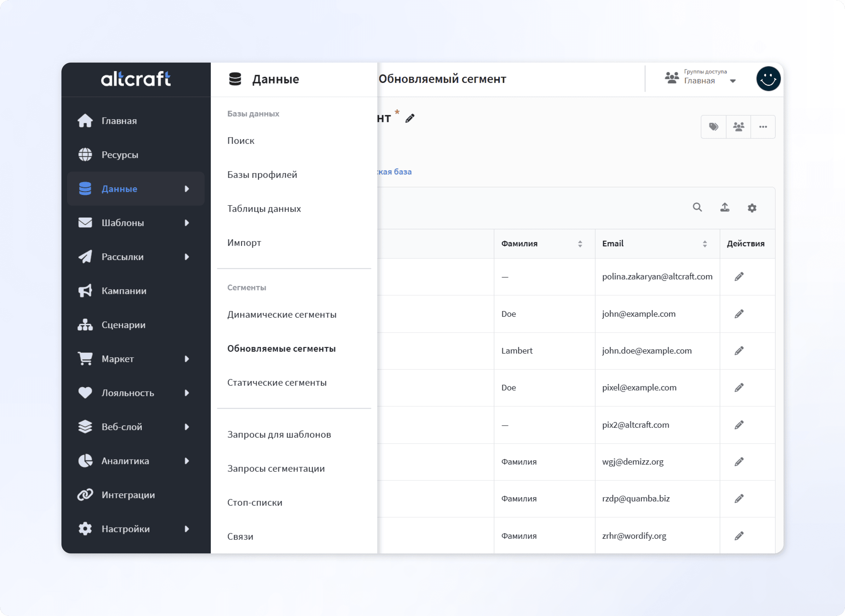Click the smiley user avatar
The height and width of the screenshot is (616, 845).
[768, 79]
